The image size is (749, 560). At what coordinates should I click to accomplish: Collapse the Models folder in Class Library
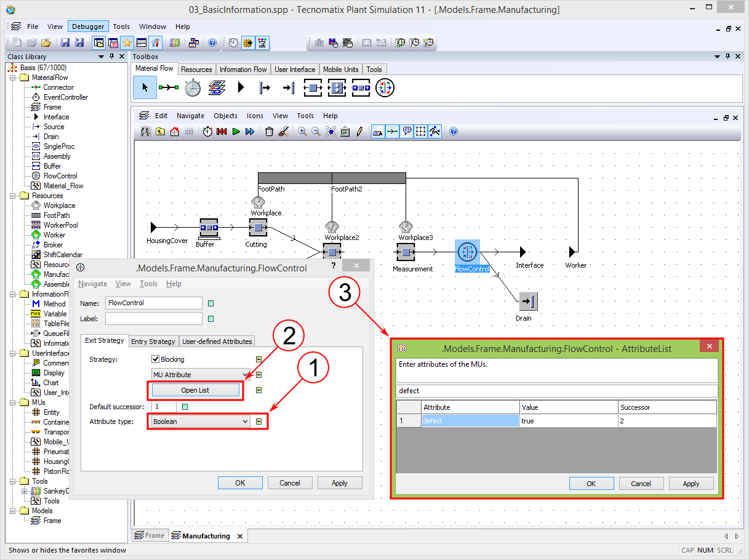(x=12, y=511)
